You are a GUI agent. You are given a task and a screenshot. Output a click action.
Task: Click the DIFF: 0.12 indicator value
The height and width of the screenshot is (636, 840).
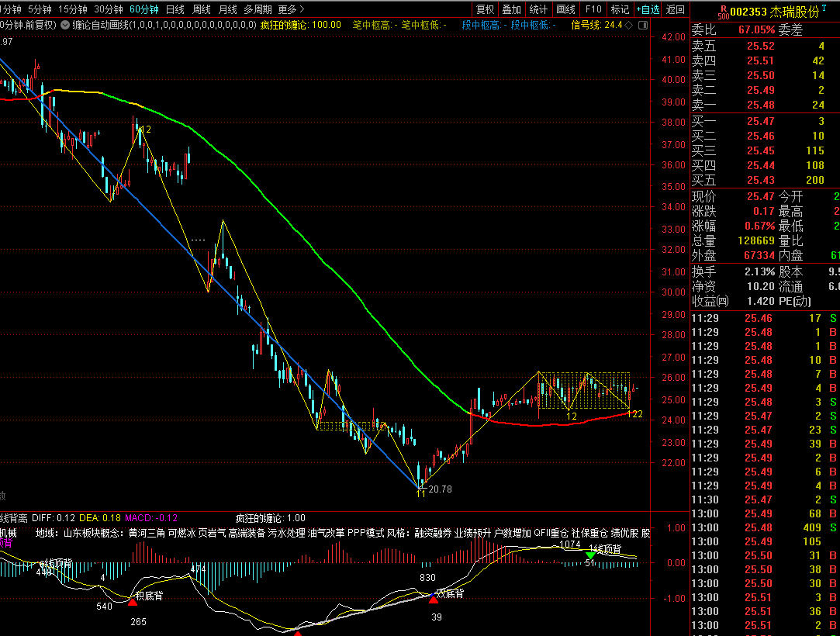[x=53, y=518]
